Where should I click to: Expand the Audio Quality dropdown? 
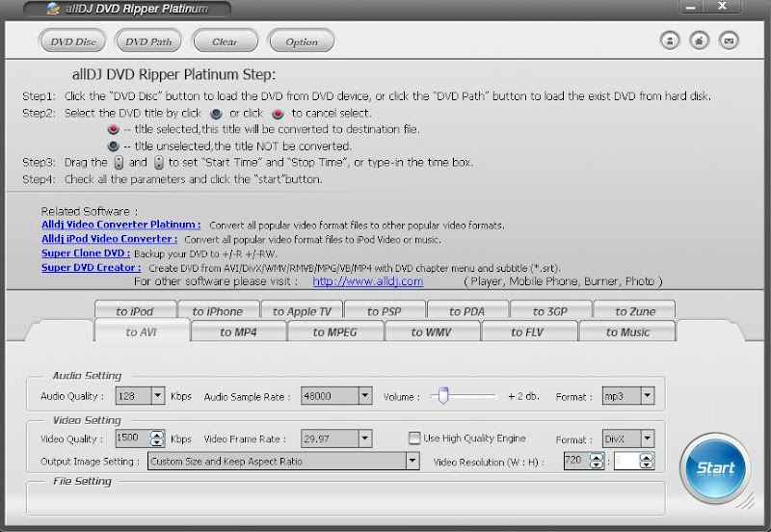click(x=158, y=395)
